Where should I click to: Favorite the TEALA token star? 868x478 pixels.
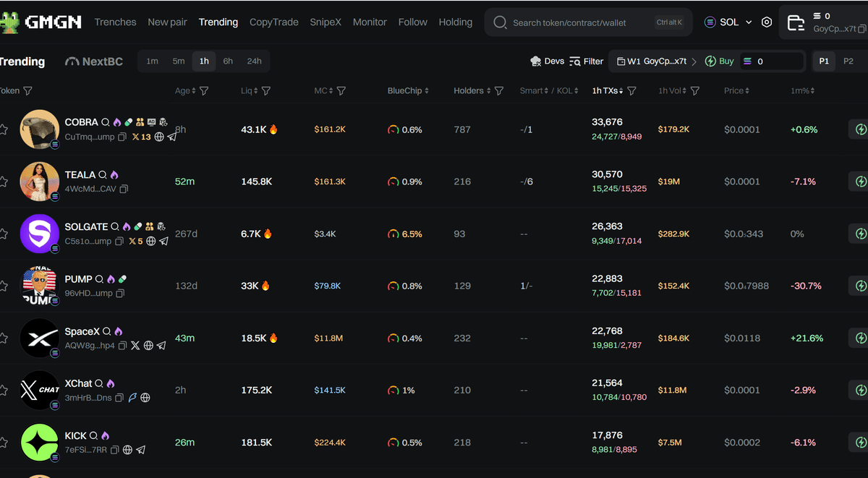pos(4,182)
